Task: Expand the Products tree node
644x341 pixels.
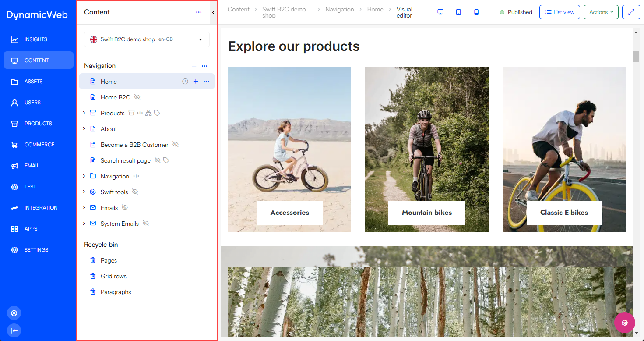Action: (x=84, y=113)
